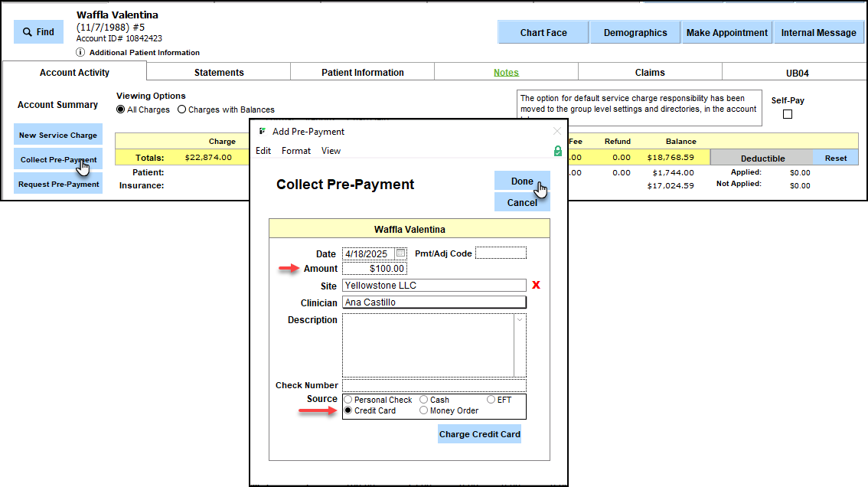Choose Cash as payment source
The height and width of the screenshot is (487, 868).
(423, 400)
